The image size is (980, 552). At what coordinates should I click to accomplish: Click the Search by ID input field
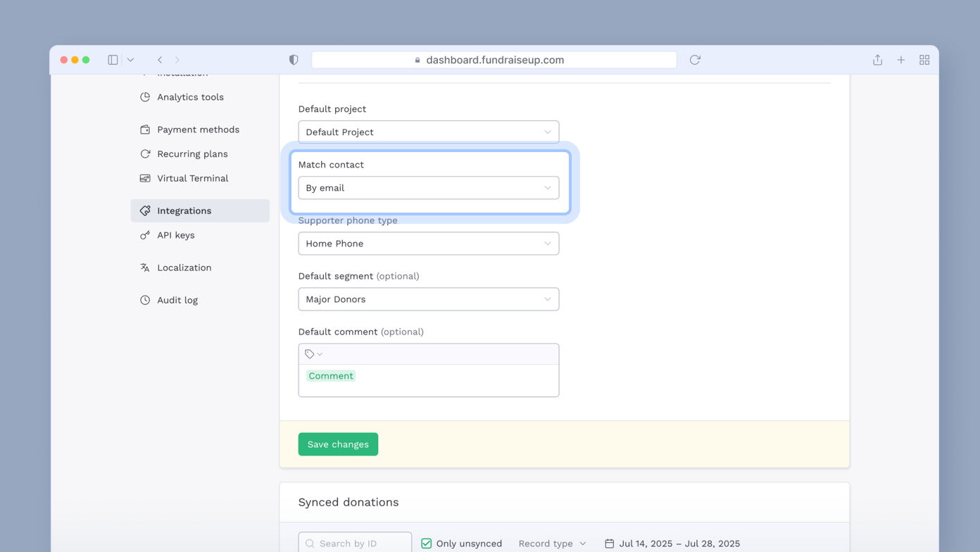[356, 543]
